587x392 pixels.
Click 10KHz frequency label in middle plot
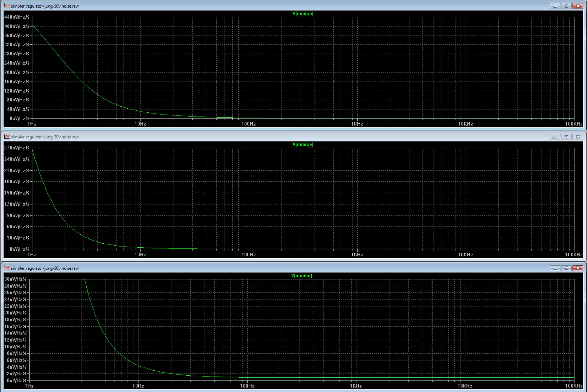pyautogui.click(x=465, y=255)
